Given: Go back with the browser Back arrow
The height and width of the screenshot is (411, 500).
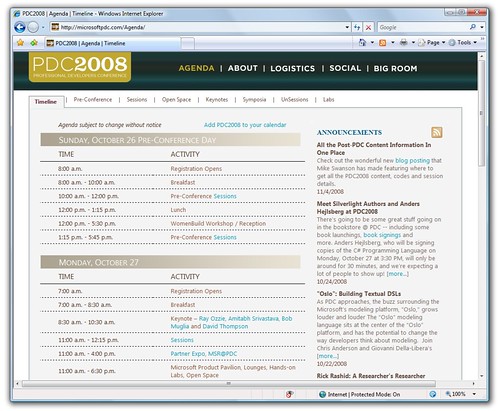Looking at the screenshot, I should (x=20, y=27).
